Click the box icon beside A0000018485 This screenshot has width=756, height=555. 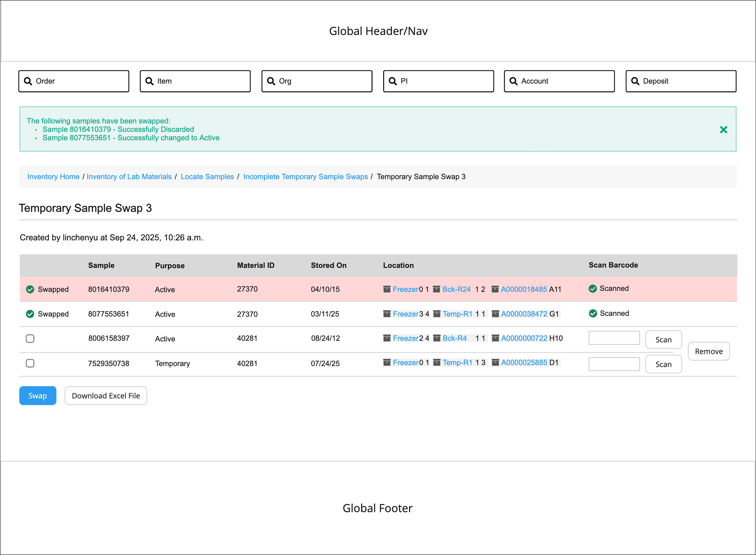point(495,289)
